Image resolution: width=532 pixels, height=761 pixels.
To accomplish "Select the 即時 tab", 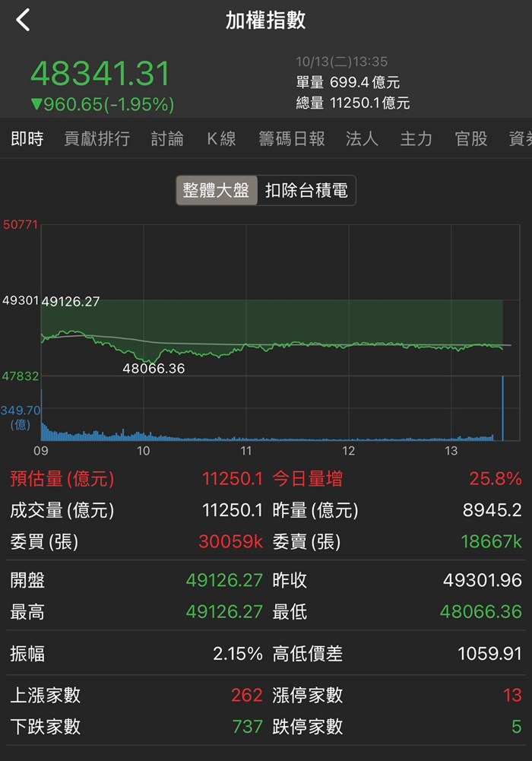I will [x=27, y=139].
